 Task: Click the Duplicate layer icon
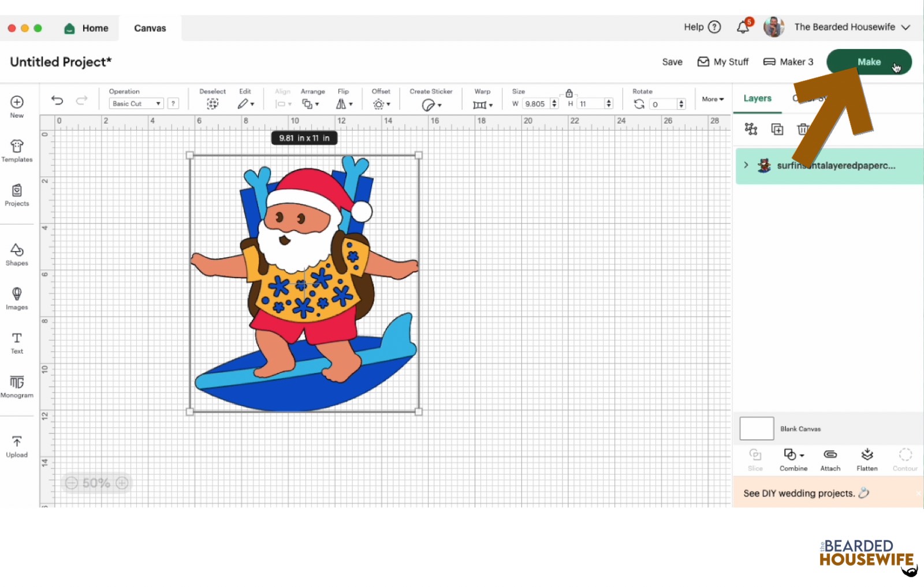[777, 129]
